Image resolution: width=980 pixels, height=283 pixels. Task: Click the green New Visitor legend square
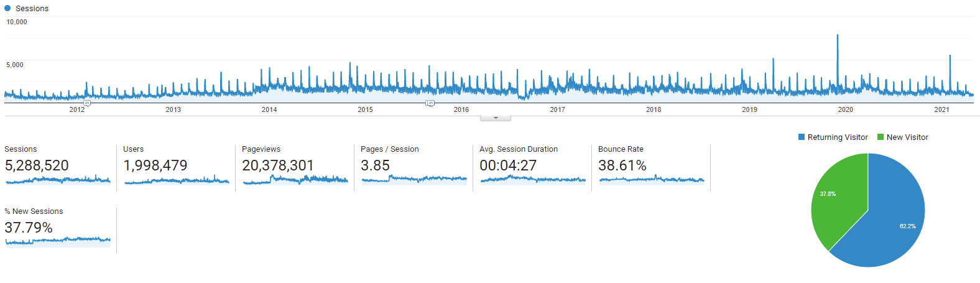(881, 137)
